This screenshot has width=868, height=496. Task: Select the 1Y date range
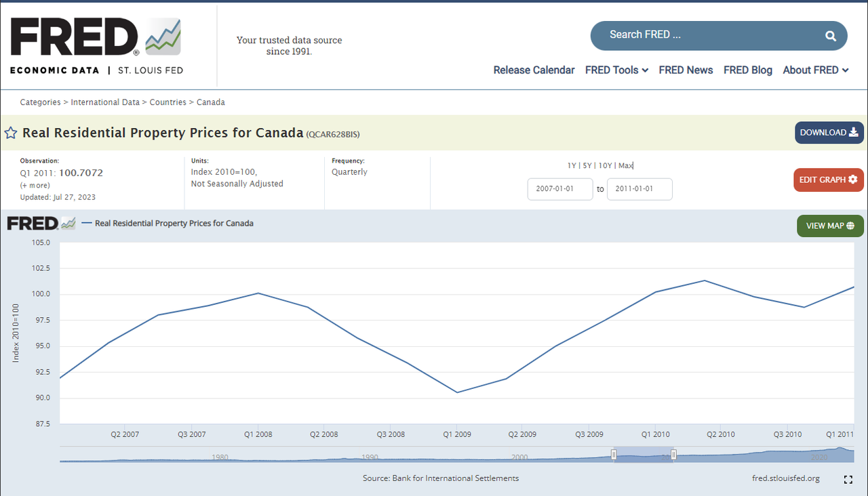pyautogui.click(x=572, y=166)
